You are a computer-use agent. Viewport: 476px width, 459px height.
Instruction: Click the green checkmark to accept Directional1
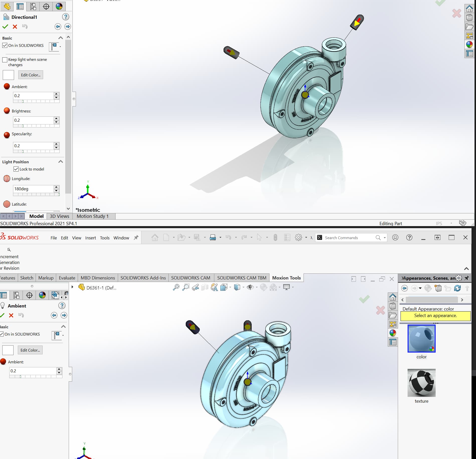[x=5, y=27]
